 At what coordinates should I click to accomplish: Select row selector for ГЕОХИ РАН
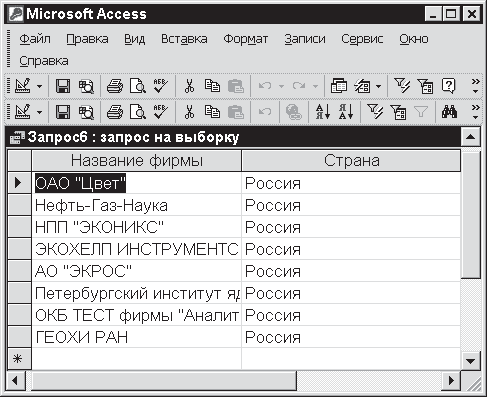pos(19,337)
